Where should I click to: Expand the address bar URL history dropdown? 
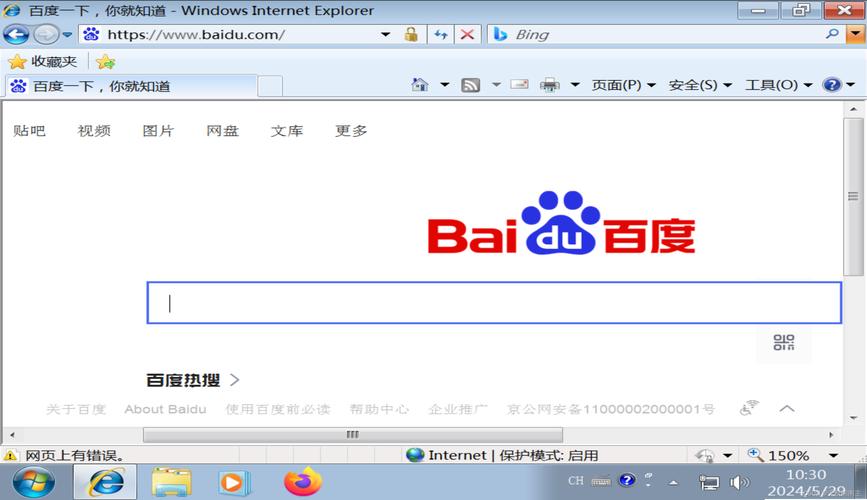click(x=385, y=34)
